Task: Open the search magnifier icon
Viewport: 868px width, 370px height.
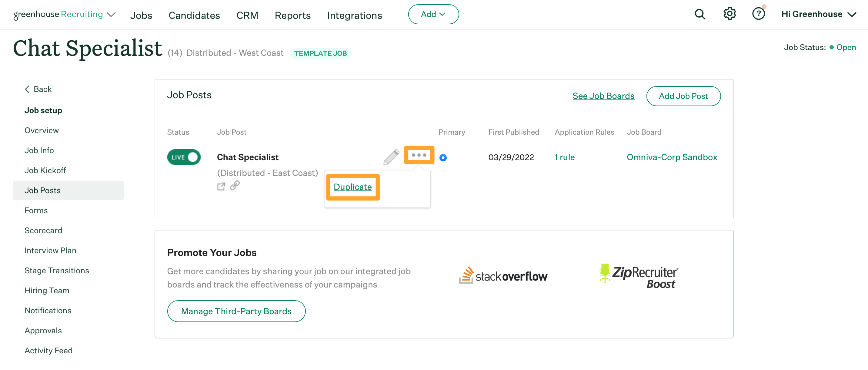Action: pyautogui.click(x=699, y=14)
